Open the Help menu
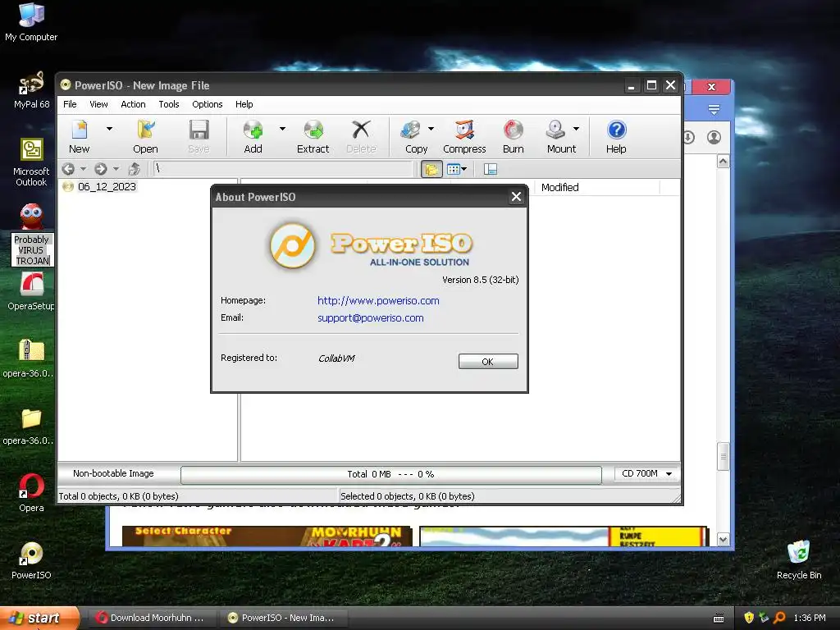 (x=244, y=104)
